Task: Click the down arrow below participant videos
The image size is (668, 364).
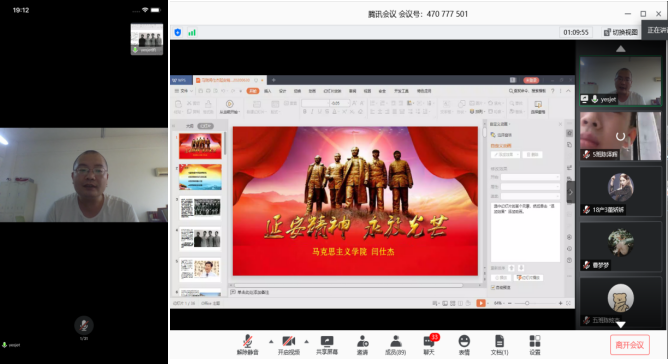Action: pos(621,325)
